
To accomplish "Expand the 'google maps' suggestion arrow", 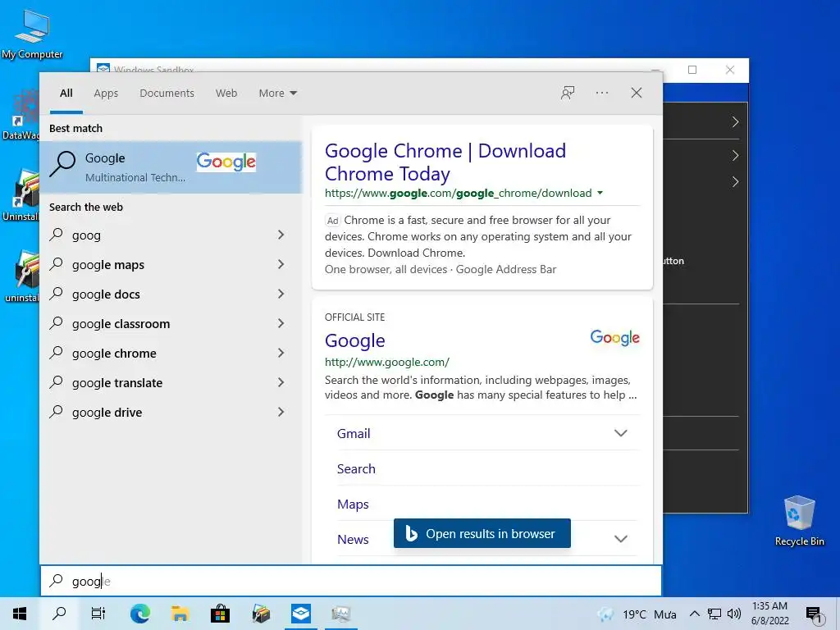I will click(281, 264).
